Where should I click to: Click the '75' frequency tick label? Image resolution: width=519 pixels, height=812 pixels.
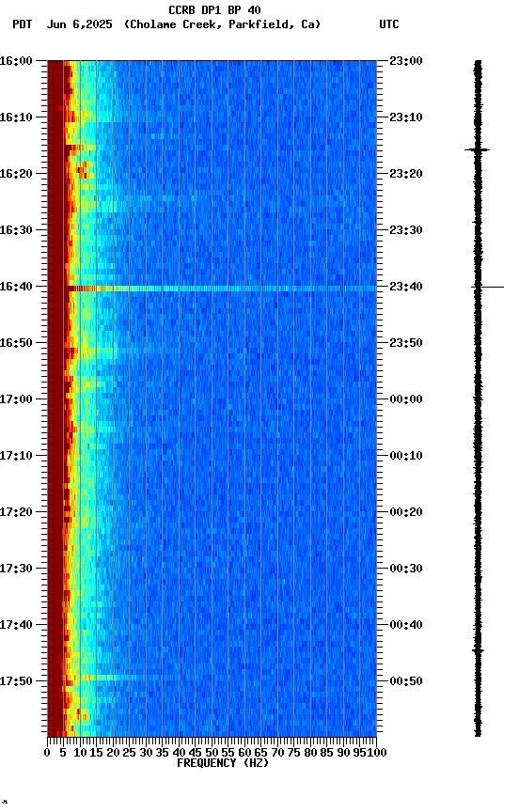tap(293, 753)
